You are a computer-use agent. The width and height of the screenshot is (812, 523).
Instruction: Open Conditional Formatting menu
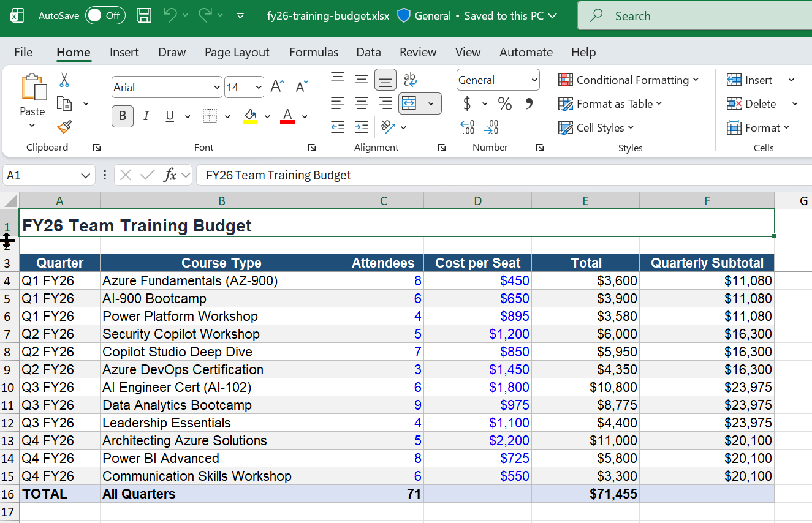click(629, 80)
